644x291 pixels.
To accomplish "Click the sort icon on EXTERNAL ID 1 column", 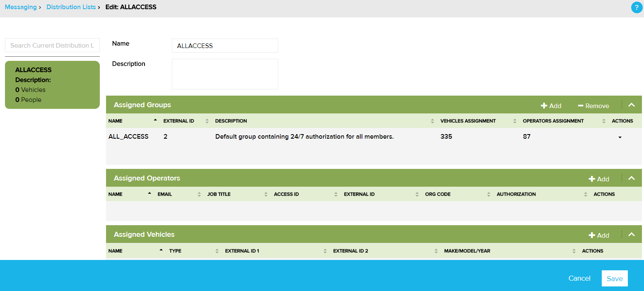I will point(326,250).
